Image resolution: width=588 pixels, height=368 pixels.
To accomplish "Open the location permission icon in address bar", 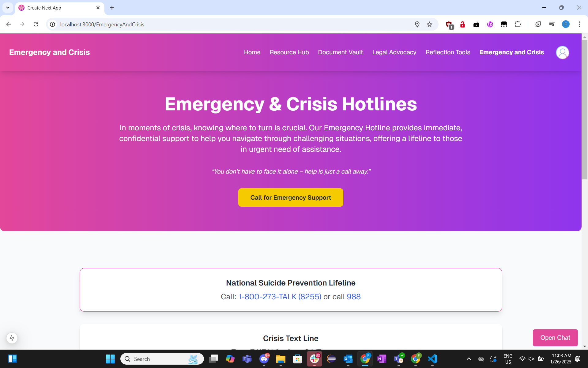I will (417, 25).
